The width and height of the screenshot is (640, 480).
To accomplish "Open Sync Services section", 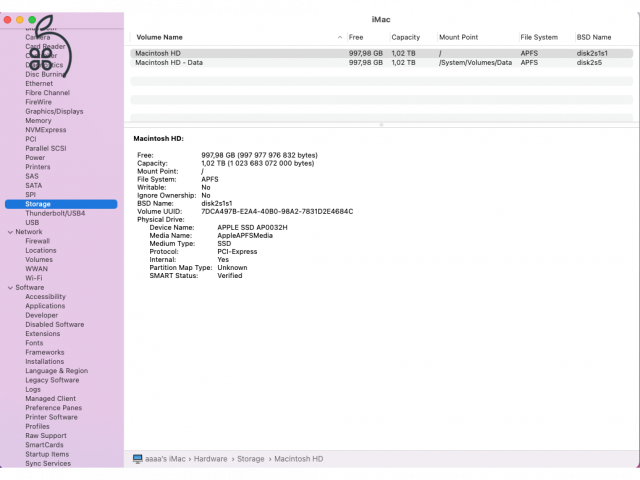I will point(48,463).
